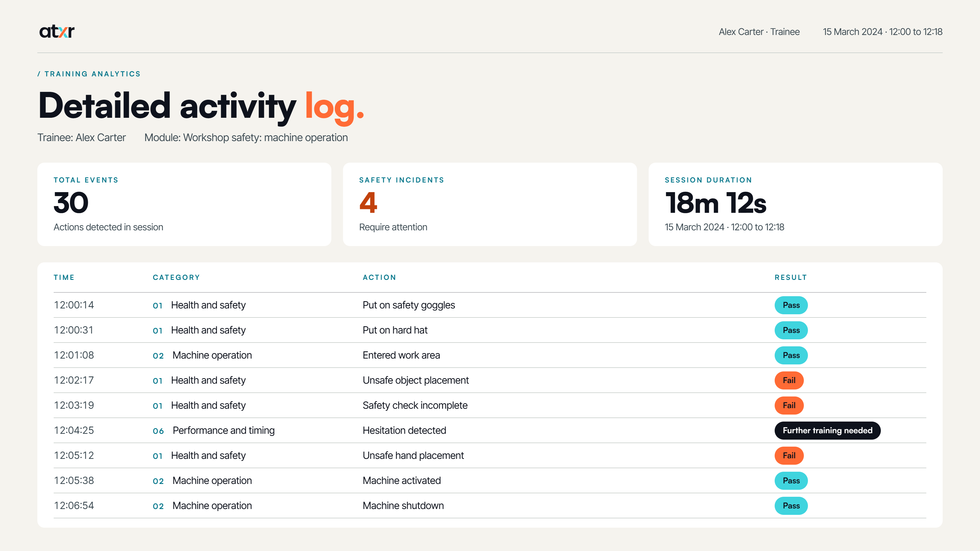Image resolution: width=980 pixels, height=551 pixels.
Task: Select the 12:02:17 time cell
Action: (74, 380)
